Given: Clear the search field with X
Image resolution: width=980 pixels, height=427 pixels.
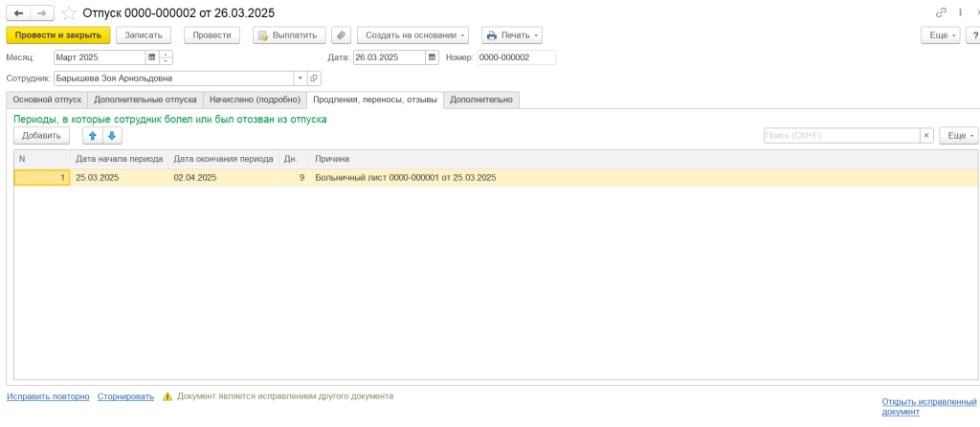Looking at the screenshot, I should [x=925, y=136].
